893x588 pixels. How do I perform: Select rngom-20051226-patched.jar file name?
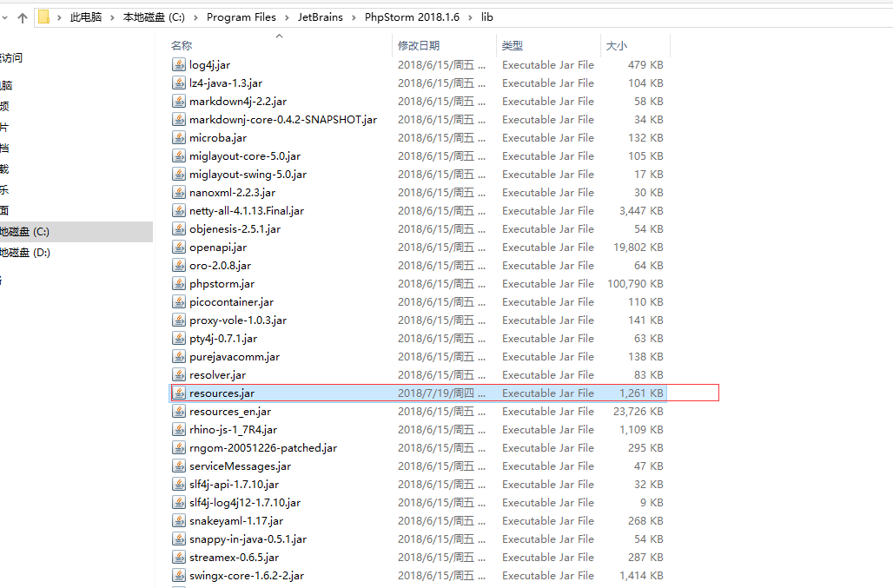point(263,447)
